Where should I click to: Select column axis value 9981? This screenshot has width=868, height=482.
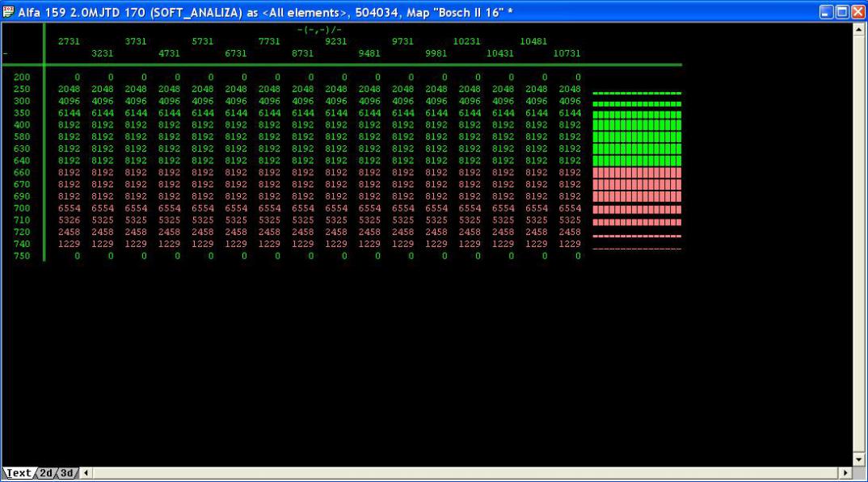pos(436,53)
